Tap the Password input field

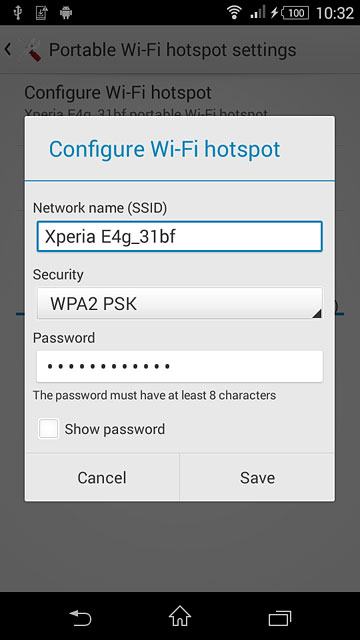click(180, 366)
